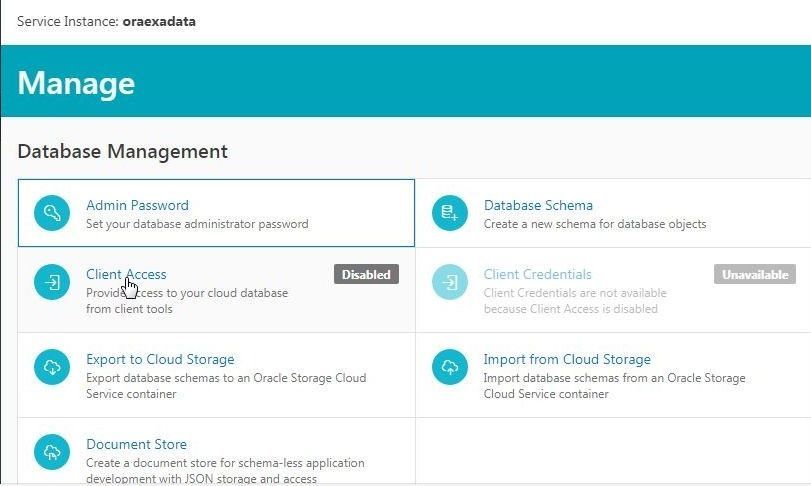The height and width of the screenshot is (486, 811).
Task: Click the Disabled badge on Client Access
Action: [366, 275]
